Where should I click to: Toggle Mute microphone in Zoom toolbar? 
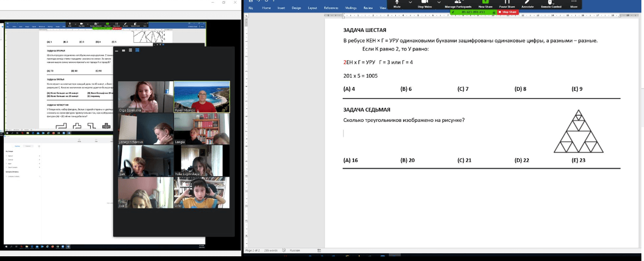coord(397,4)
